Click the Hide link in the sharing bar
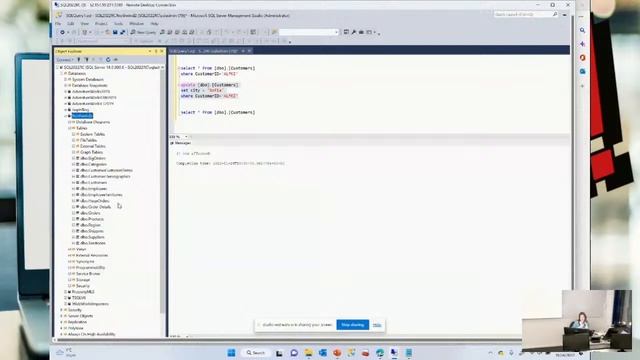Viewport: 640px width, 360px height. (x=377, y=325)
